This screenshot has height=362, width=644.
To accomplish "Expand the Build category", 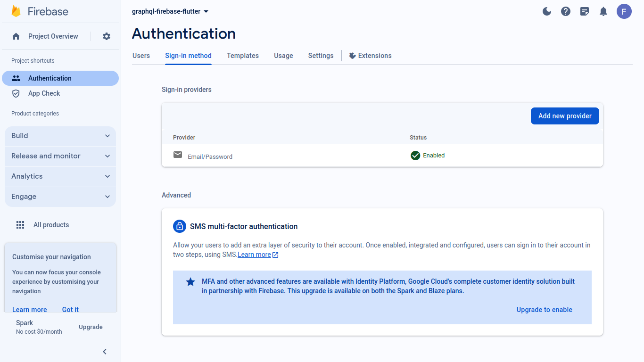I will point(60,136).
